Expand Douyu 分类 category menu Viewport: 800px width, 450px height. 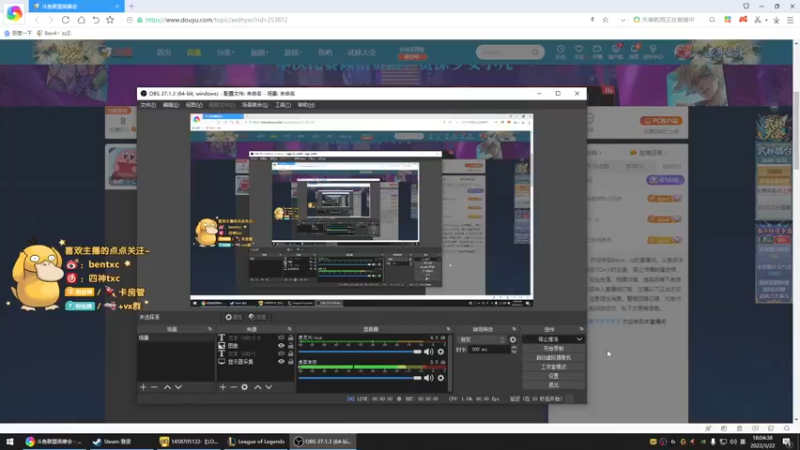[x=225, y=53]
